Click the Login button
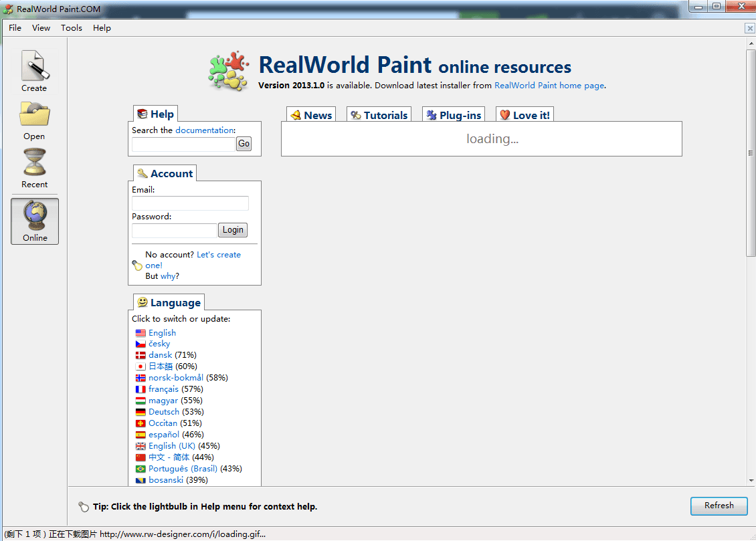Screen dimensions: 756x541 (x=233, y=230)
